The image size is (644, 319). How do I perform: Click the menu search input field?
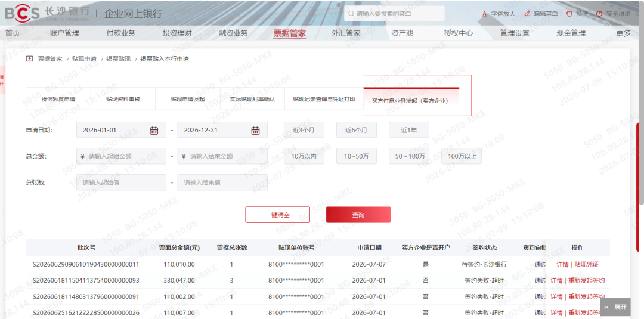[394, 14]
